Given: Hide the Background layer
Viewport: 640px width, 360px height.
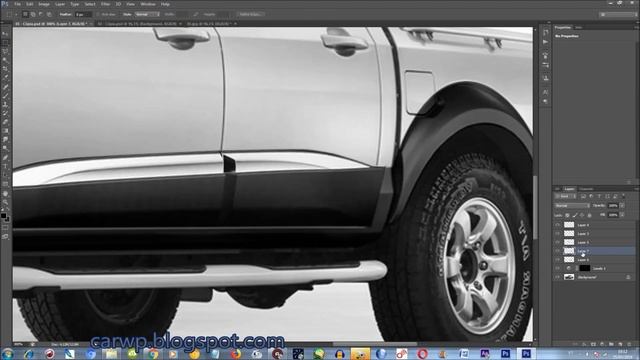Looking at the screenshot, I should [557, 277].
